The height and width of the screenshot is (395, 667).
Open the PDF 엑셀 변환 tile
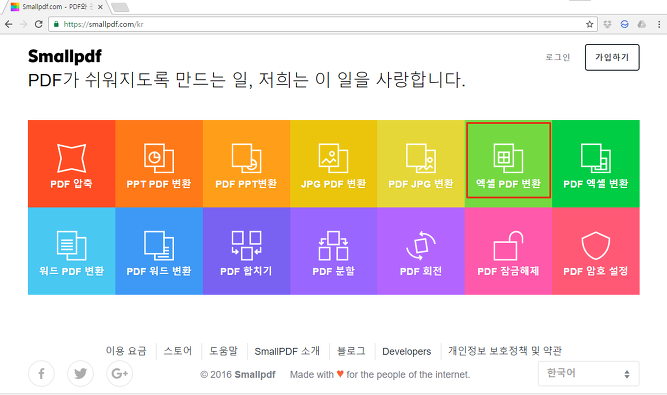[x=596, y=164]
